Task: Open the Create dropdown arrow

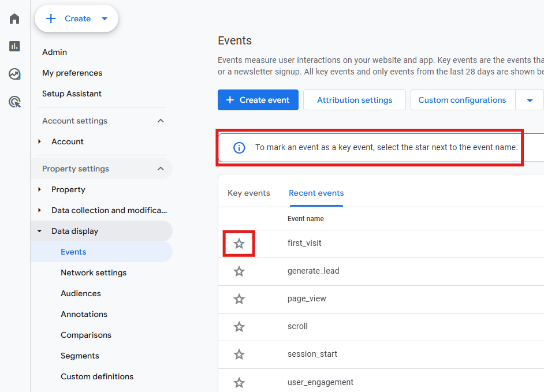Action: 105,18
